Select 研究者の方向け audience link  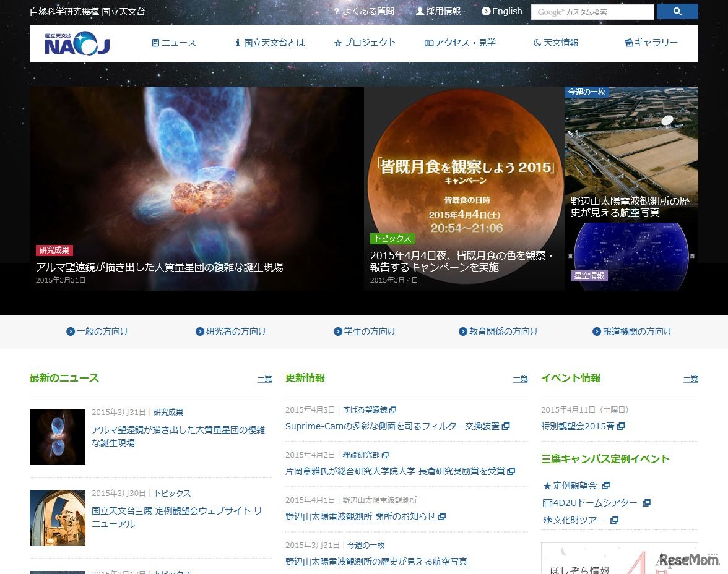[x=231, y=332]
